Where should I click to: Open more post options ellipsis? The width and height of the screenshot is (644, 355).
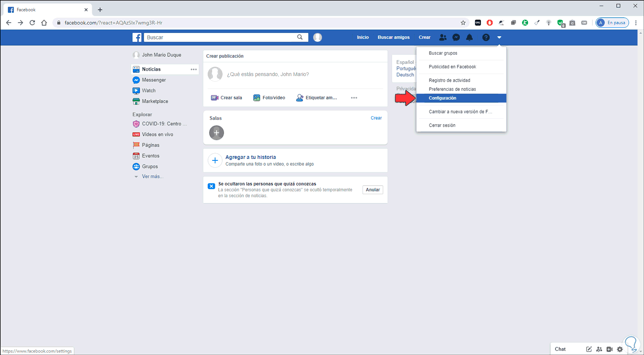coord(354,98)
